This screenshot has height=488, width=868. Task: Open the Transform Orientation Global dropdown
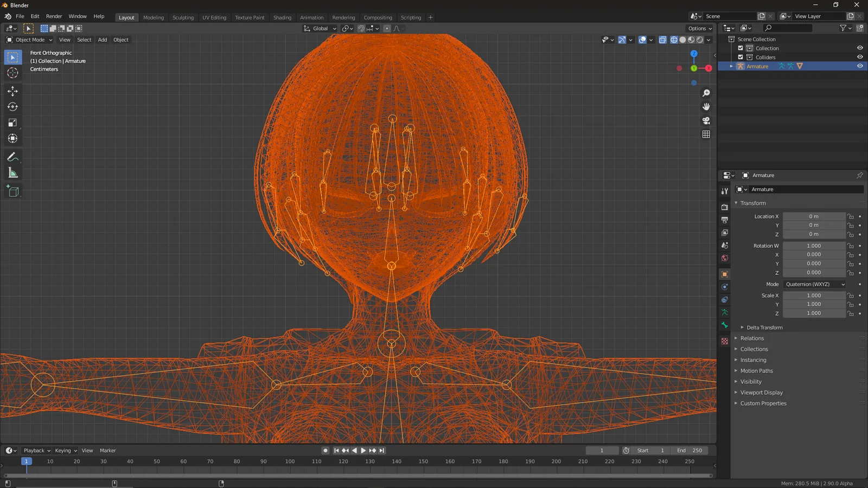(x=320, y=28)
